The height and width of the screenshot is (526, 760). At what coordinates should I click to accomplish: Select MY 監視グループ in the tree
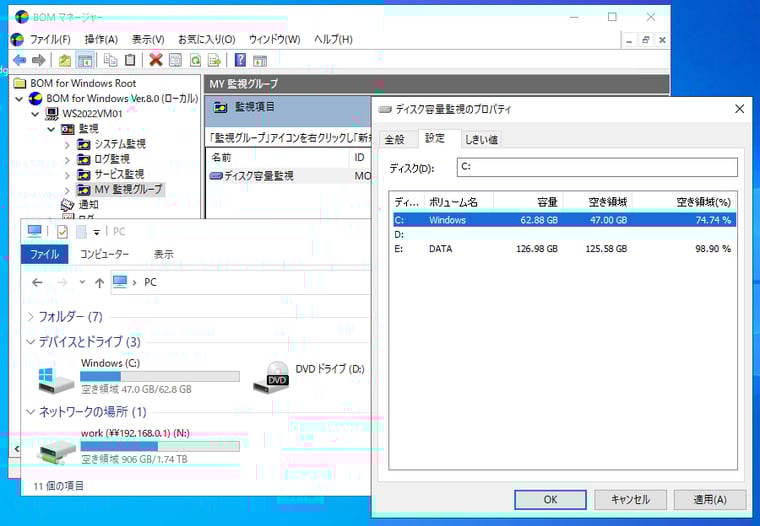(128, 189)
